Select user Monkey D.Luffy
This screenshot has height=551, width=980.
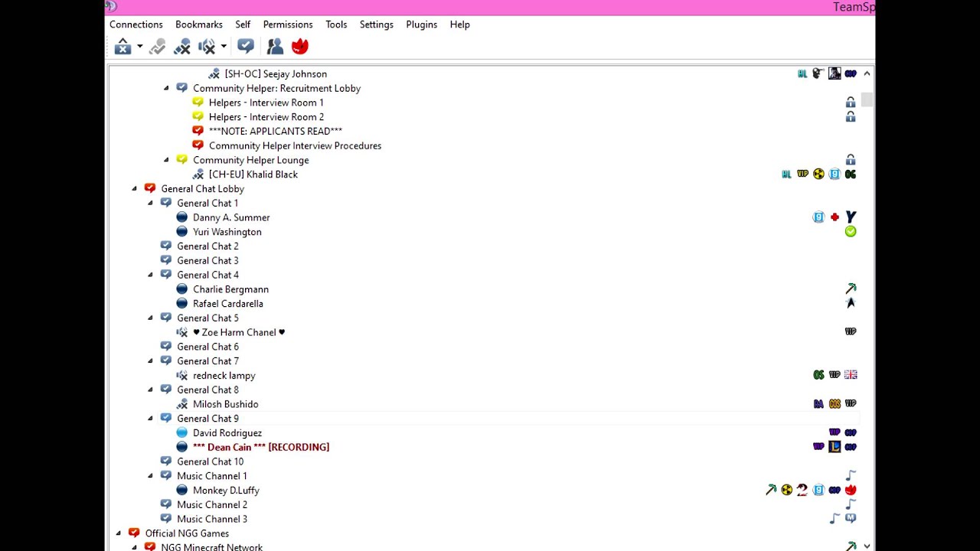click(x=226, y=491)
